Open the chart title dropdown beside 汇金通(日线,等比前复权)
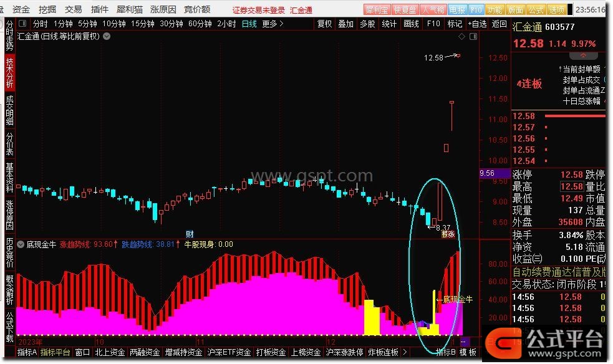The width and height of the screenshot is (613, 364). pyautogui.click(x=107, y=36)
